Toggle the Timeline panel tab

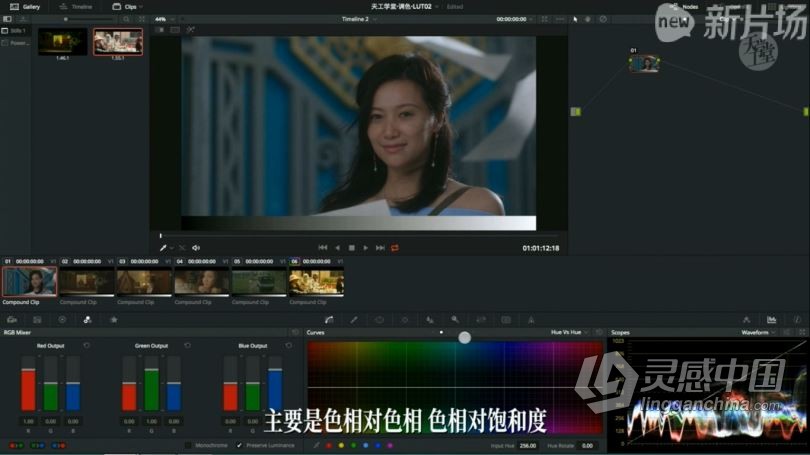click(76, 7)
